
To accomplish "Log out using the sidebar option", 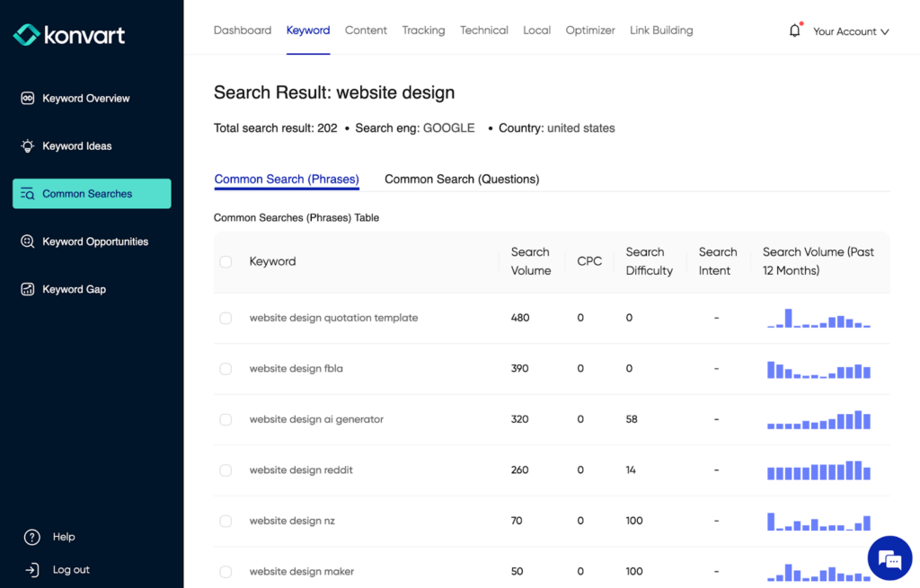I will [x=63, y=569].
